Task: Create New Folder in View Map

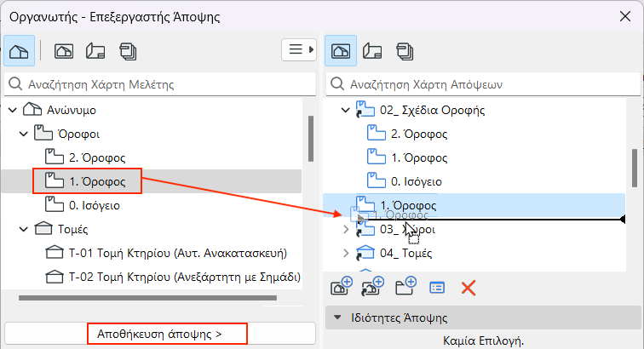Action: point(405,286)
